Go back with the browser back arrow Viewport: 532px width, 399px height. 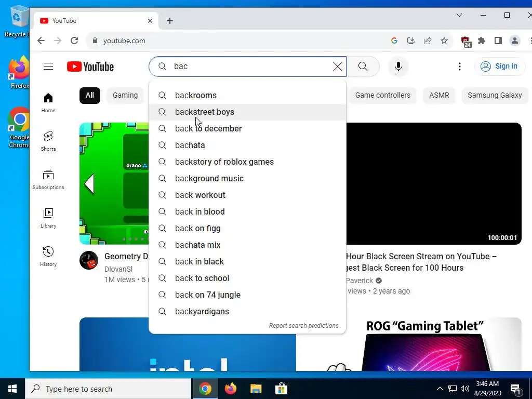point(41,41)
